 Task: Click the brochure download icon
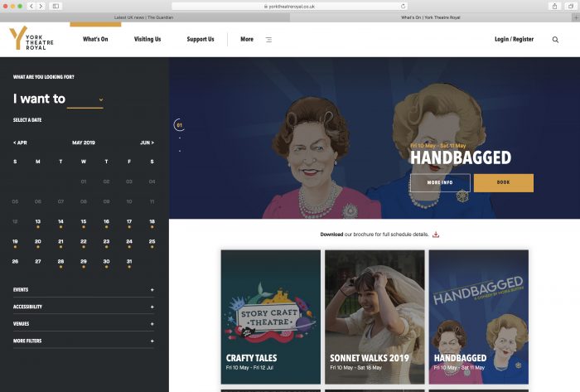436,235
